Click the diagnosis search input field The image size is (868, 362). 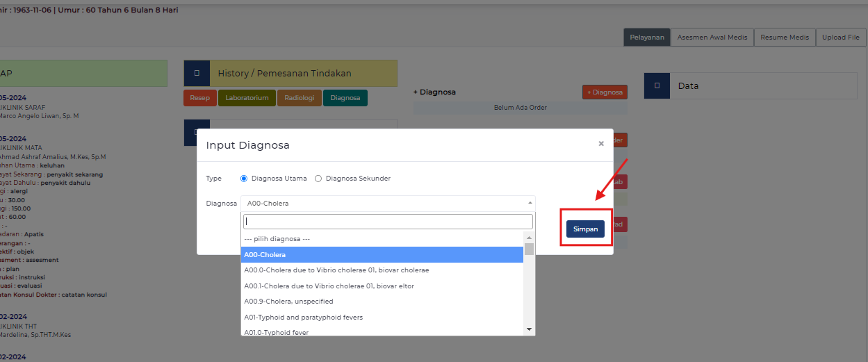click(x=388, y=222)
